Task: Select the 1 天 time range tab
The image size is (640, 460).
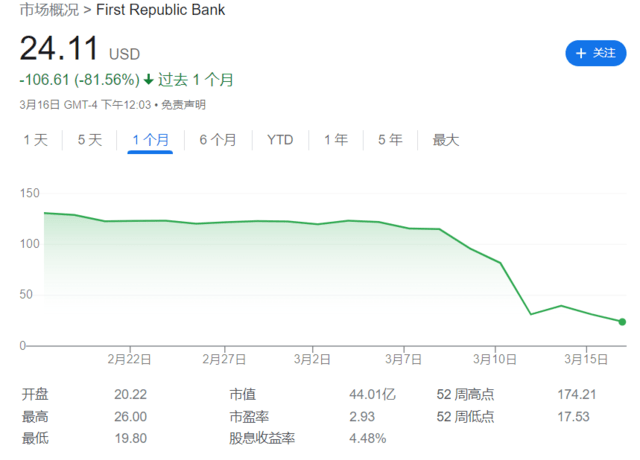Action: [x=36, y=140]
